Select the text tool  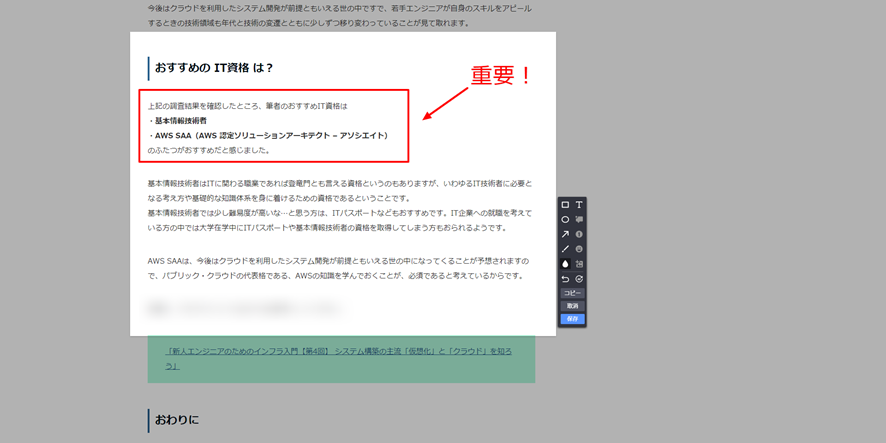579,205
